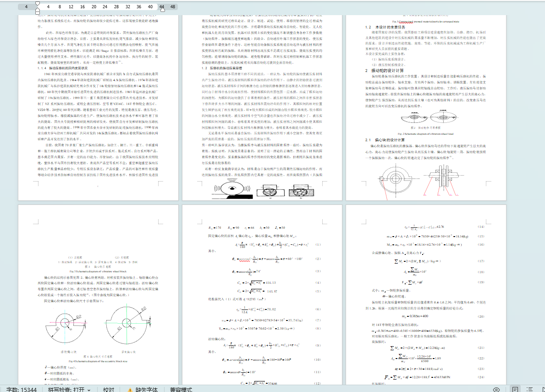
Task: Click equation numbered (15) on sixth page
Action: pos(428,237)
